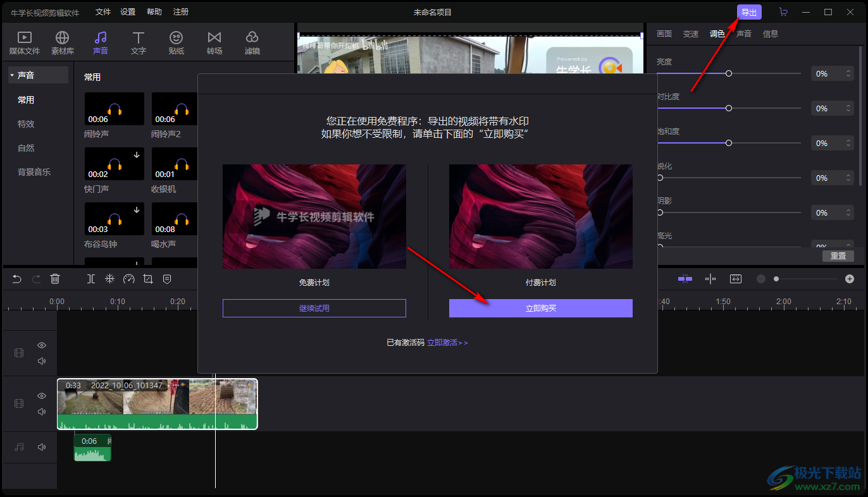Download the 布谷鸟钟 sound via arrow icon
Image resolution: width=868 pixels, height=497 pixels.
tap(137, 210)
